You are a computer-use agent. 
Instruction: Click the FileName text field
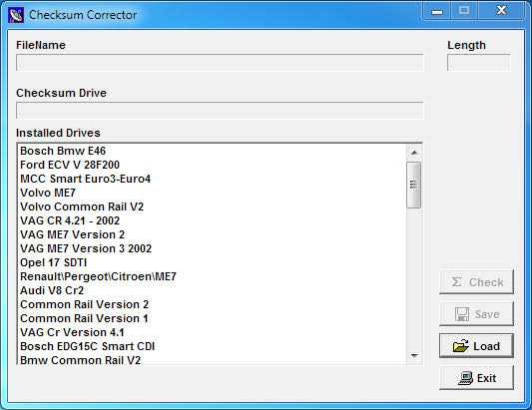pyautogui.click(x=220, y=63)
